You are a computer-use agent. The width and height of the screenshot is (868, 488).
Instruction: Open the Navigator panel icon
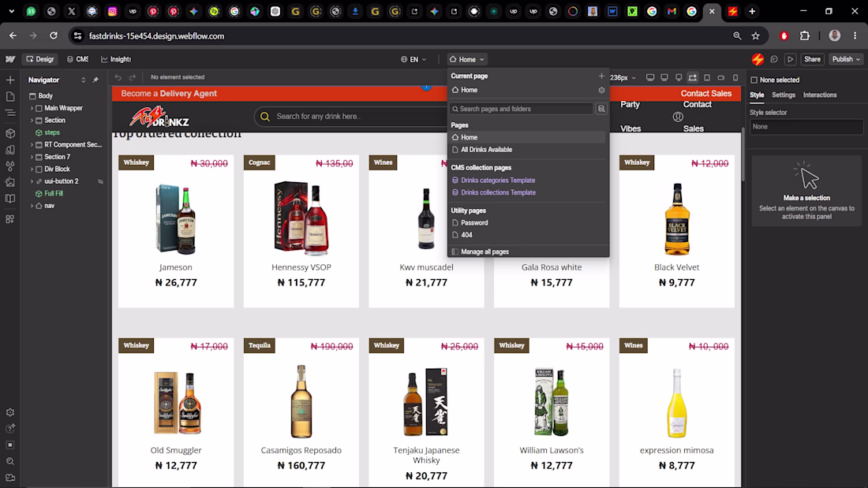click(x=10, y=113)
